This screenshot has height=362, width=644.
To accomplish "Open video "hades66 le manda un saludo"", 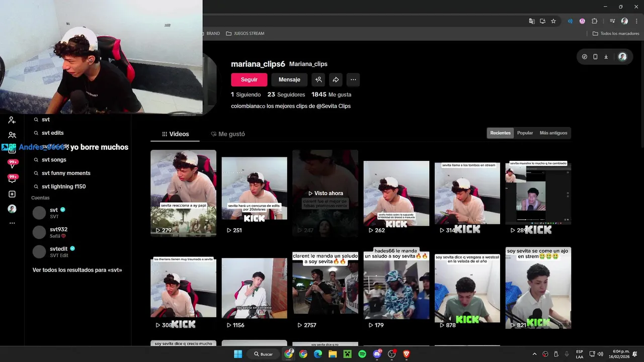I will [396, 289].
